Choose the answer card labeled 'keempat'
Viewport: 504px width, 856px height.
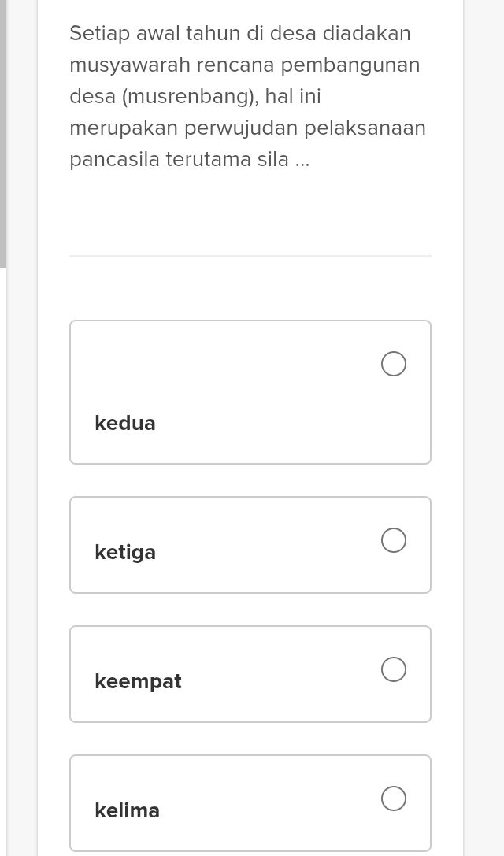coord(250,673)
